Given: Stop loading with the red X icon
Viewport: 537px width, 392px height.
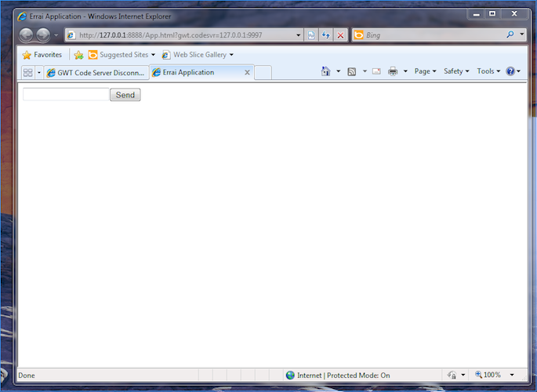Looking at the screenshot, I should (340, 35).
